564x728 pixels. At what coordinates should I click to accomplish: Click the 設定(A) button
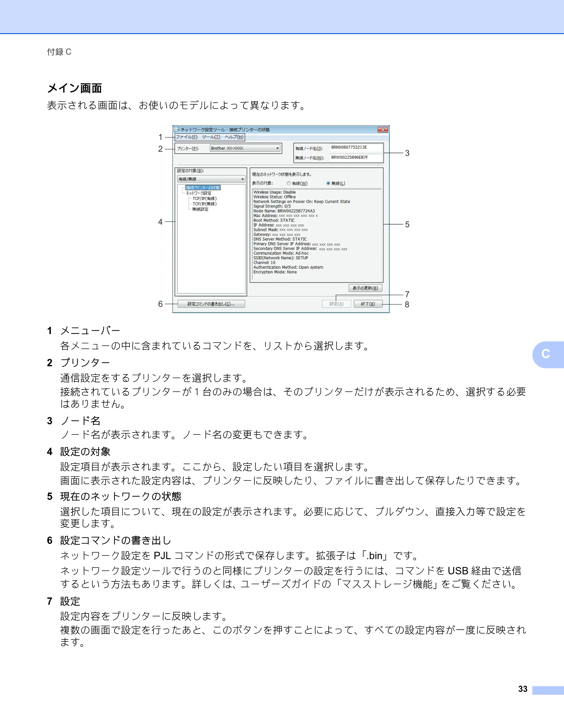tap(337, 304)
